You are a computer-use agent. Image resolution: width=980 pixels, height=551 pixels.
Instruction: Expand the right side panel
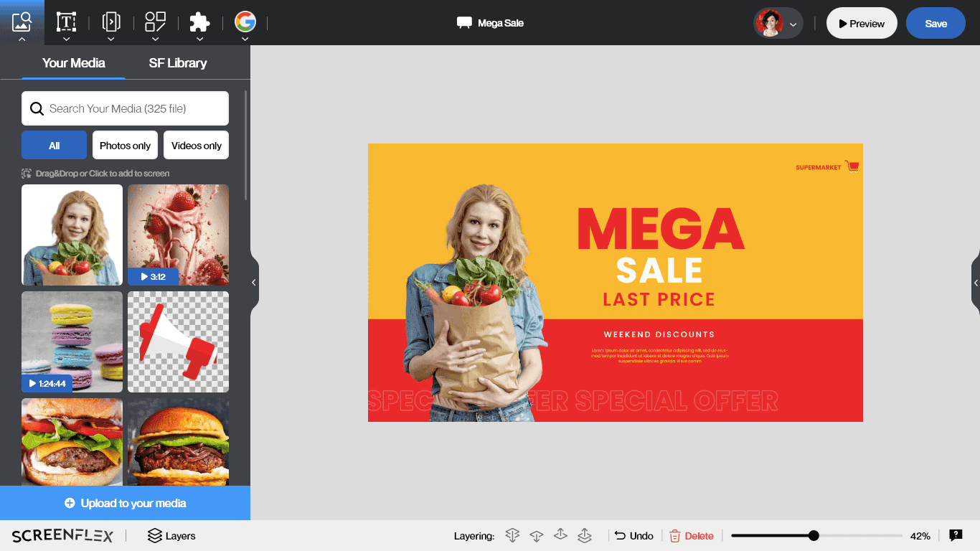[x=976, y=283]
